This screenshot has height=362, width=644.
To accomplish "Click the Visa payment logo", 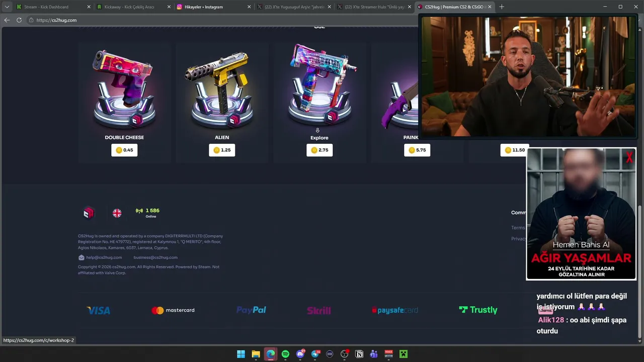I will pos(98,310).
